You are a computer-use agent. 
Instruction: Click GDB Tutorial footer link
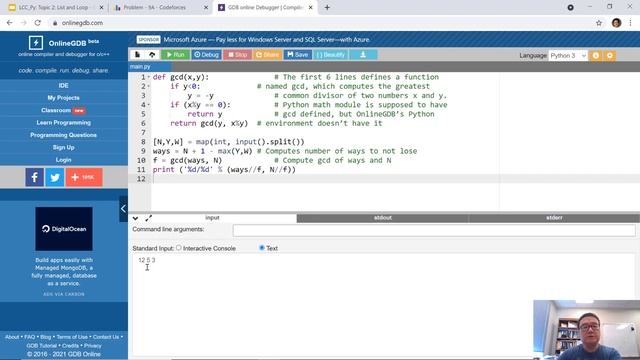point(41,346)
